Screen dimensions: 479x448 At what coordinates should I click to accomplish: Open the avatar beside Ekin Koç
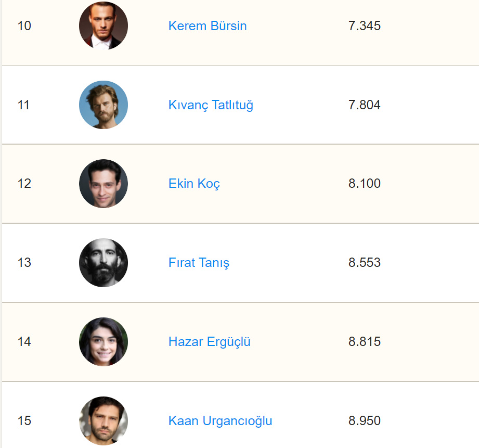click(103, 184)
